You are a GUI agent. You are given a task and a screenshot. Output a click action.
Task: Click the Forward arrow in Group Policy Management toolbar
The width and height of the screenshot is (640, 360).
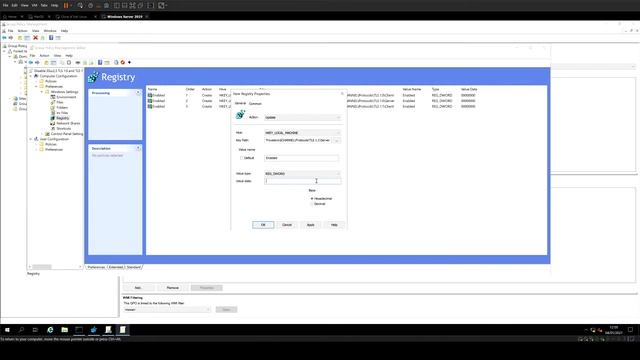(11, 38)
